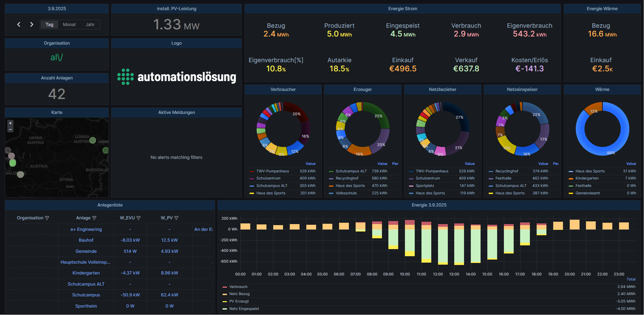Sort Erzeuger legend by Value header
The width and height of the screenshot is (644, 315).
point(382,164)
